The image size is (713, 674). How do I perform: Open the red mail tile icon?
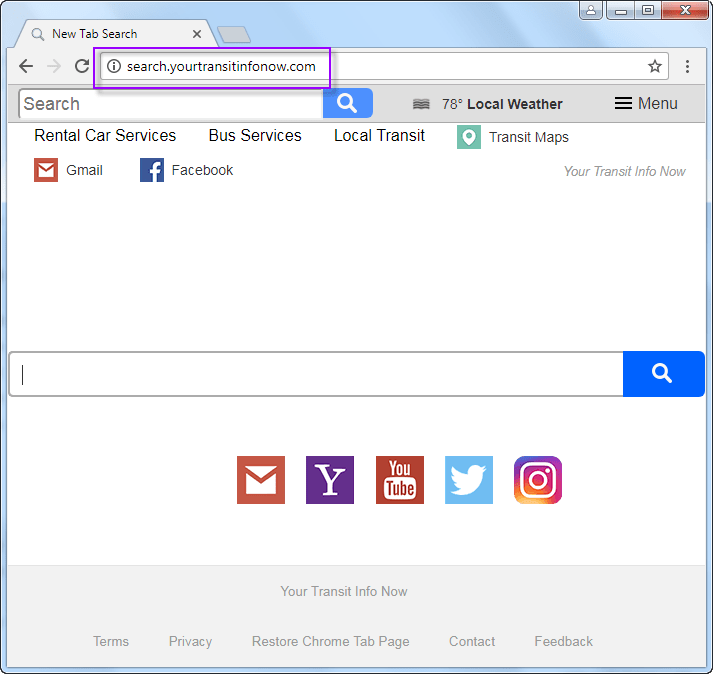[x=261, y=480]
